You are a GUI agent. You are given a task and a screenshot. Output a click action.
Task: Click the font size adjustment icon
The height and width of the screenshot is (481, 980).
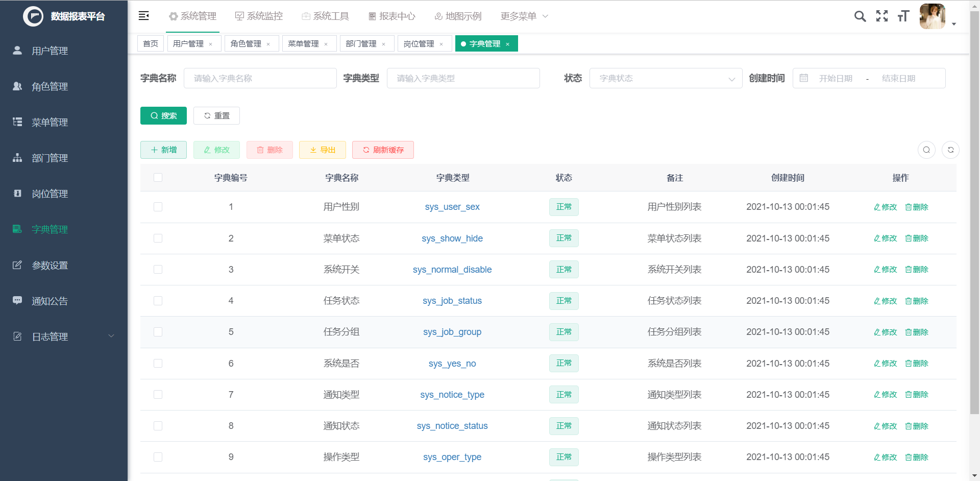(x=903, y=16)
